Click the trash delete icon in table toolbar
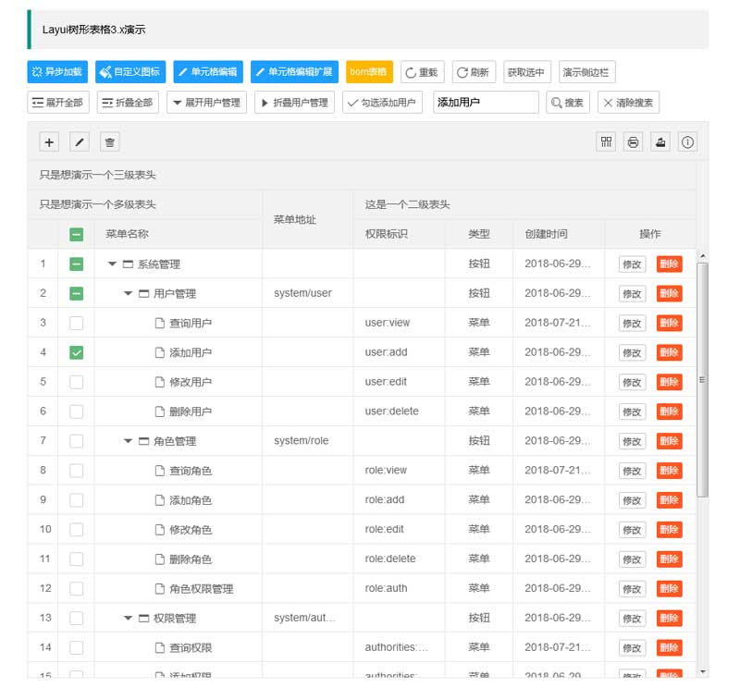This screenshot has height=700, width=740. 109,141
